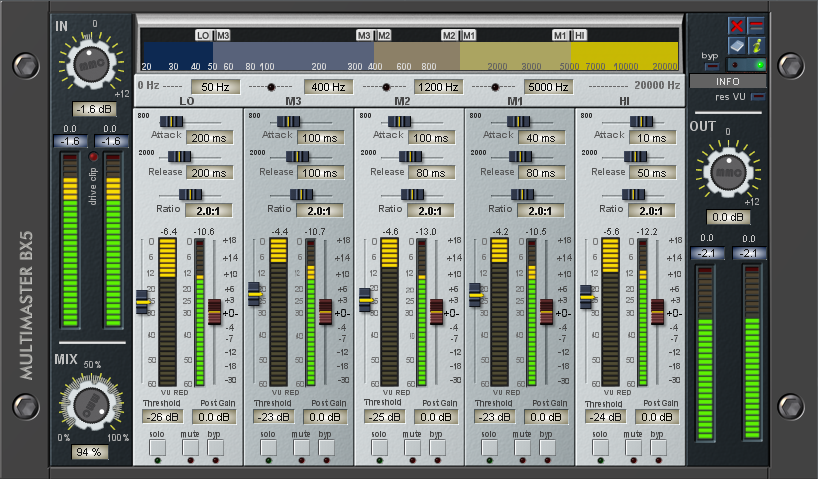Click the red drive clip LED
The image size is (818, 479).
[x=93, y=157]
